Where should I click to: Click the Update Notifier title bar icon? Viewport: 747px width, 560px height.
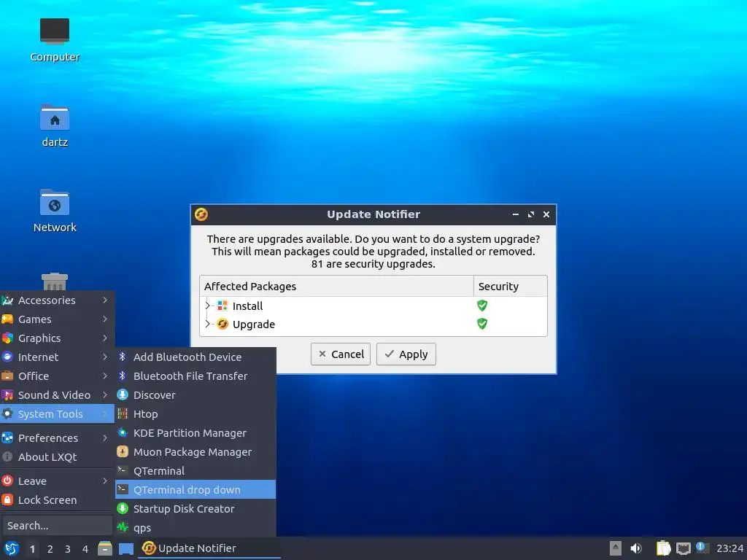tap(201, 214)
